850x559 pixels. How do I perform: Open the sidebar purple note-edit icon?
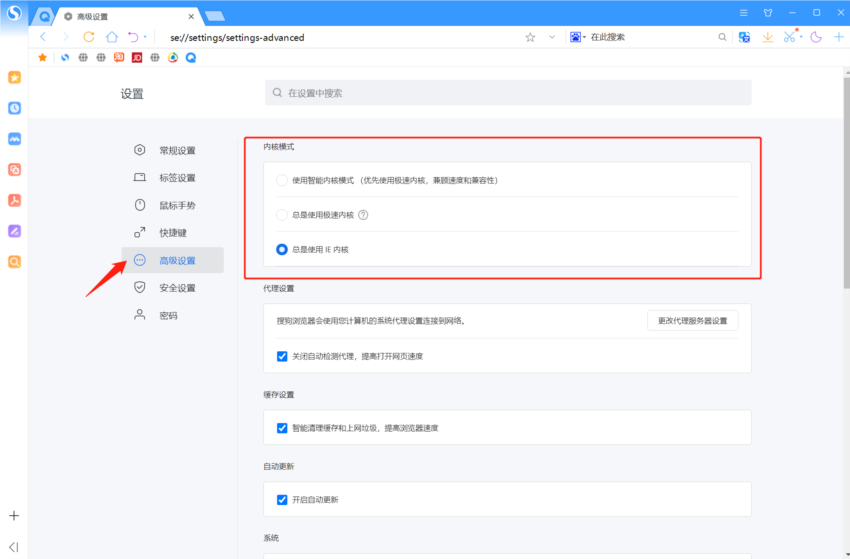(x=14, y=232)
